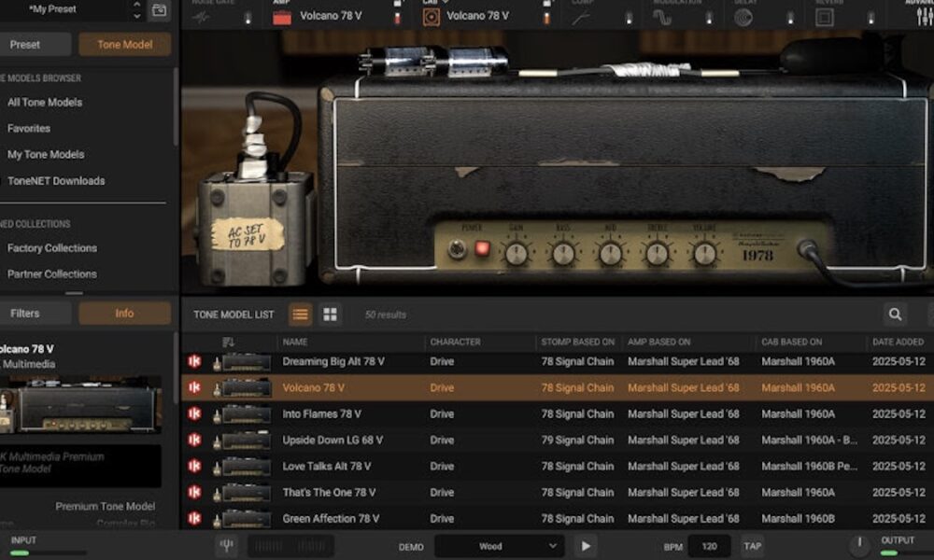Switch tone model list to list view
This screenshot has width=934, height=560.
pos(300,314)
